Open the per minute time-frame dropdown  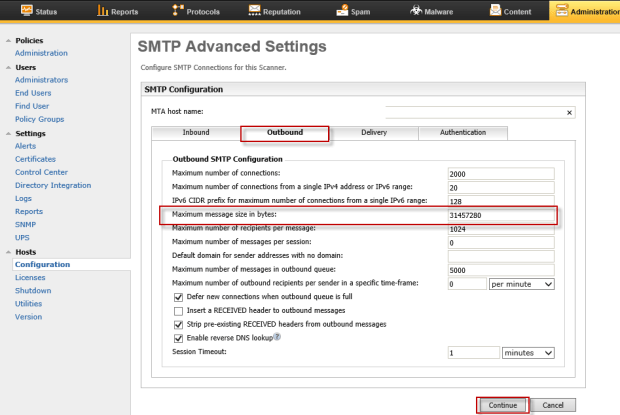(521, 284)
